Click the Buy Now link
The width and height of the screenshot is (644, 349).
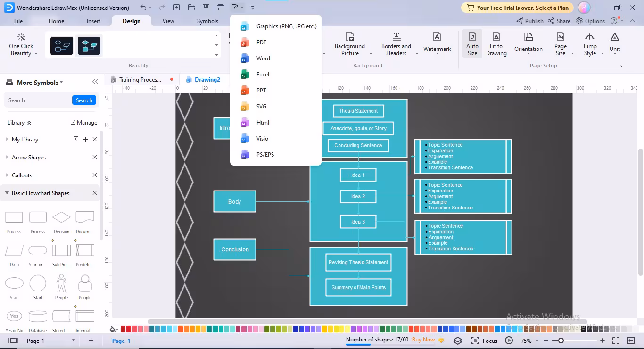[423, 340]
